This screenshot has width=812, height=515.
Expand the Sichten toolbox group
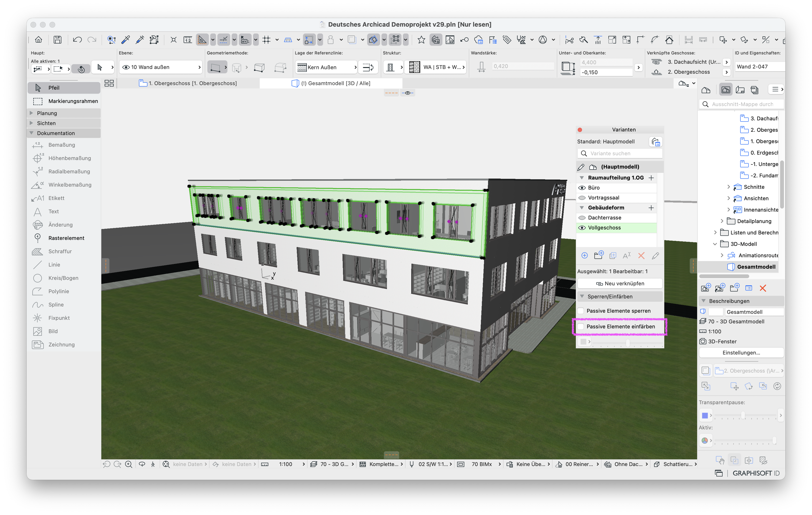[32, 123]
